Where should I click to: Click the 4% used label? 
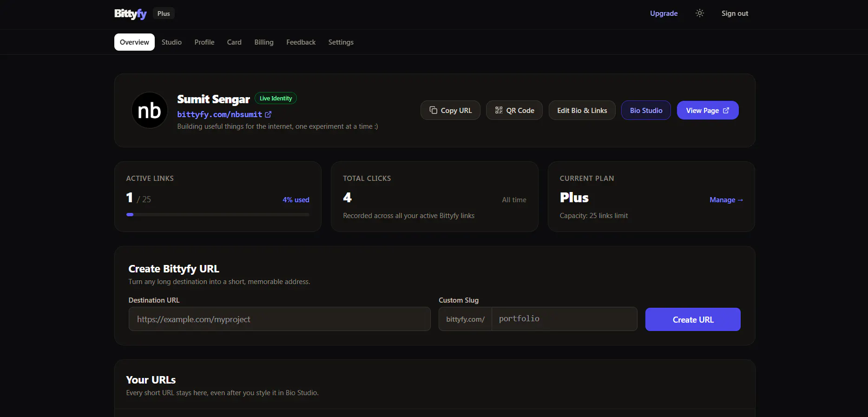point(296,200)
